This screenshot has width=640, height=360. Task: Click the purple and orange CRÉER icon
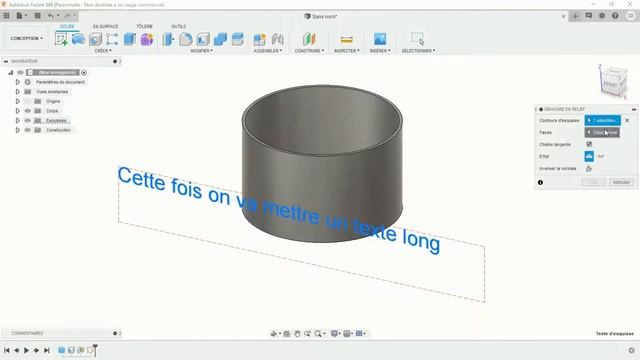coord(147,39)
